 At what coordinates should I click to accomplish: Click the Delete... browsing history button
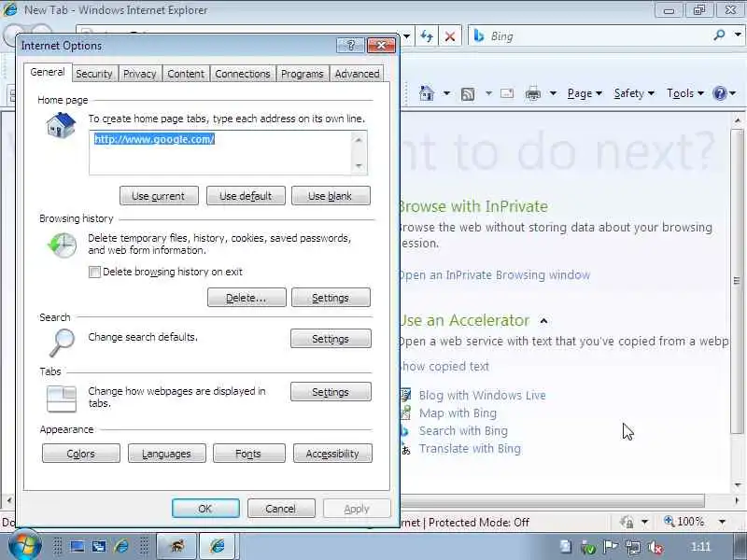click(247, 298)
